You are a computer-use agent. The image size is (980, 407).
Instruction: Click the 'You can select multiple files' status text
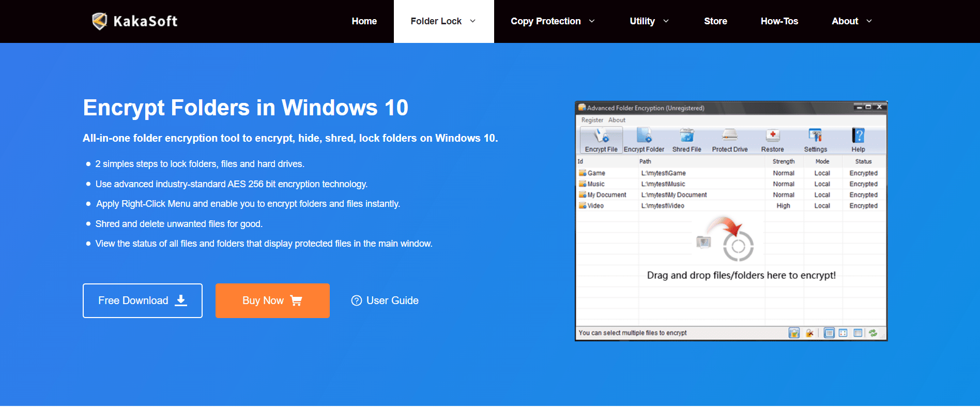click(x=633, y=333)
